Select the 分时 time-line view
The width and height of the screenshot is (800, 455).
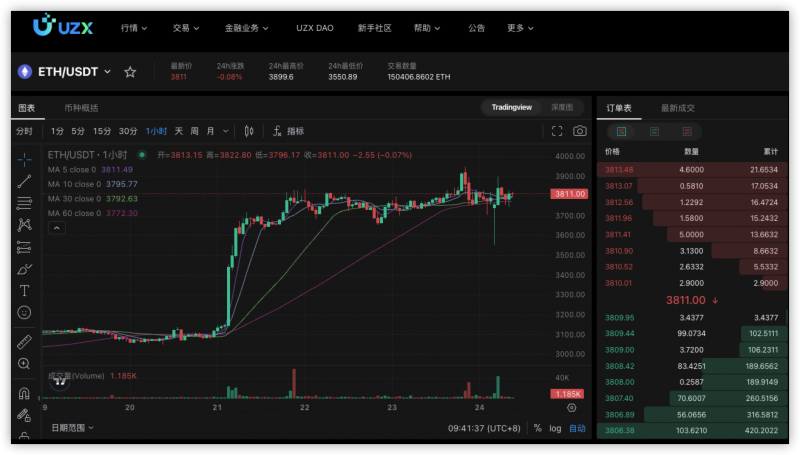[24, 131]
